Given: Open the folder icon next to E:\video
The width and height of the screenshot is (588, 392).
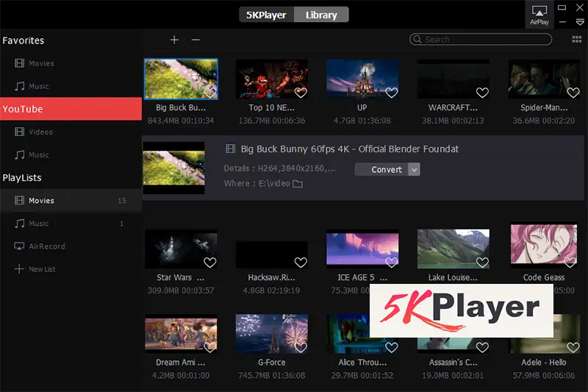Looking at the screenshot, I should (x=298, y=184).
